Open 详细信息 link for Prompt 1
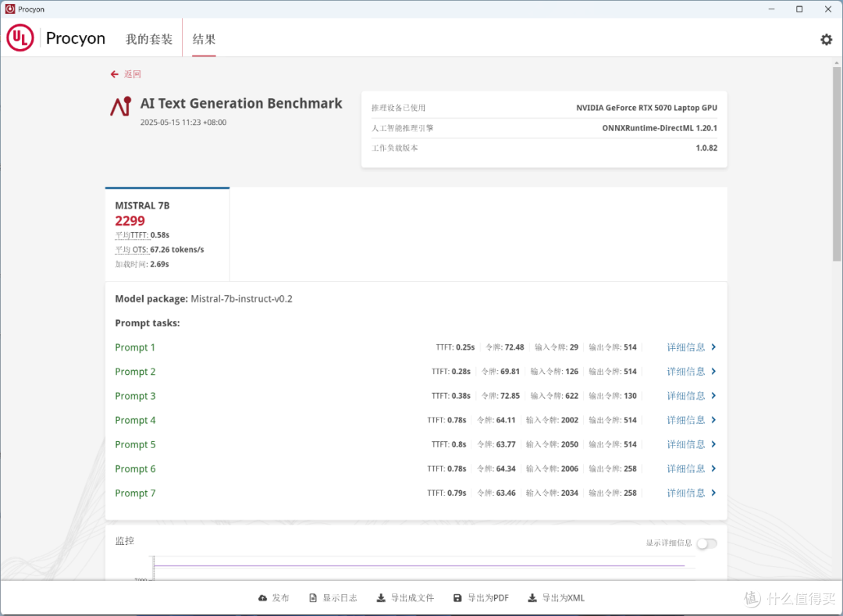Image resolution: width=843 pixels, height=616 pixels. click(685, 347)
